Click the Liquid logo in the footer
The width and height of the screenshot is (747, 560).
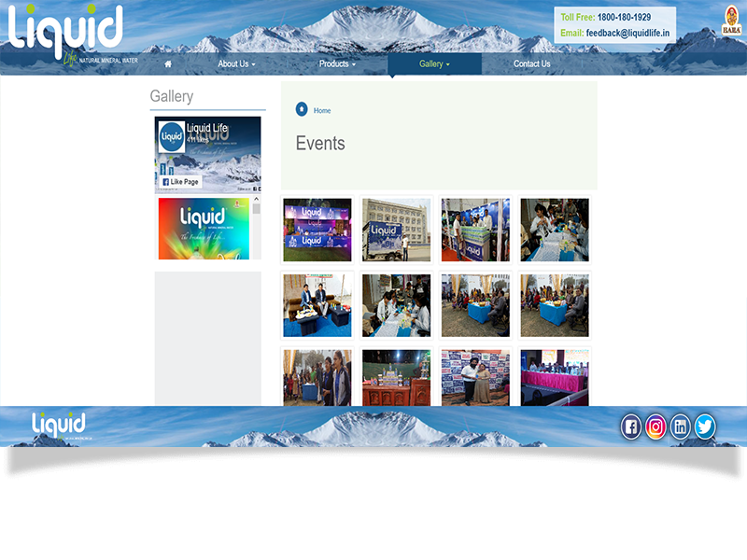(59, 426)
